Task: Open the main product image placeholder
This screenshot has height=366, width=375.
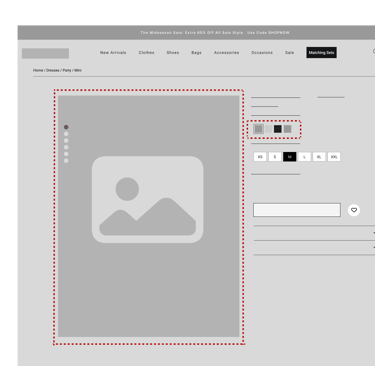Action: click(149, 216)
